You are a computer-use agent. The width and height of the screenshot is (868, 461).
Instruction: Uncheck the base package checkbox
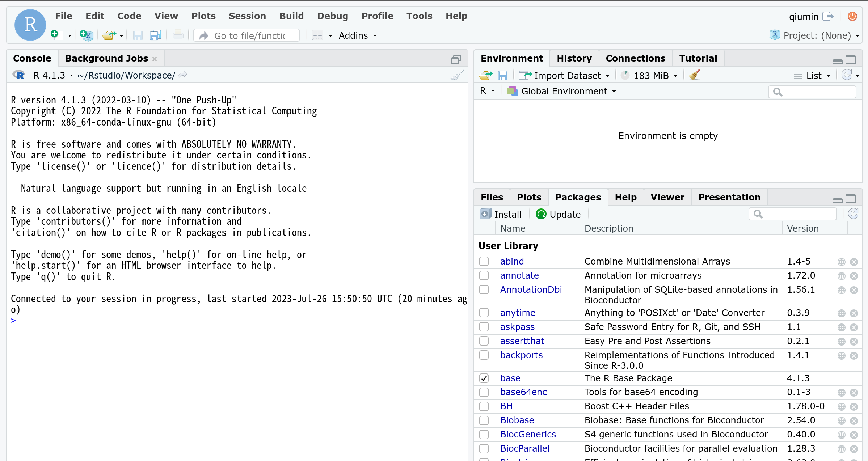pos(484,378)
